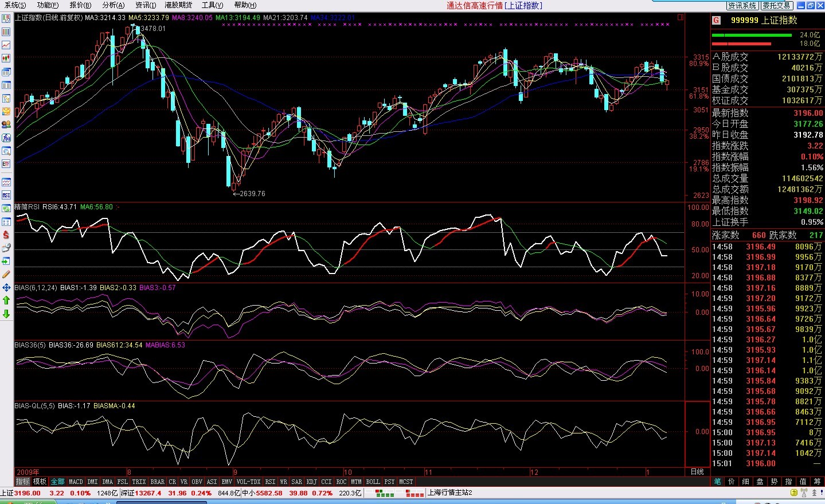Click the 精简RSI indicator label

tap(27, 207)
